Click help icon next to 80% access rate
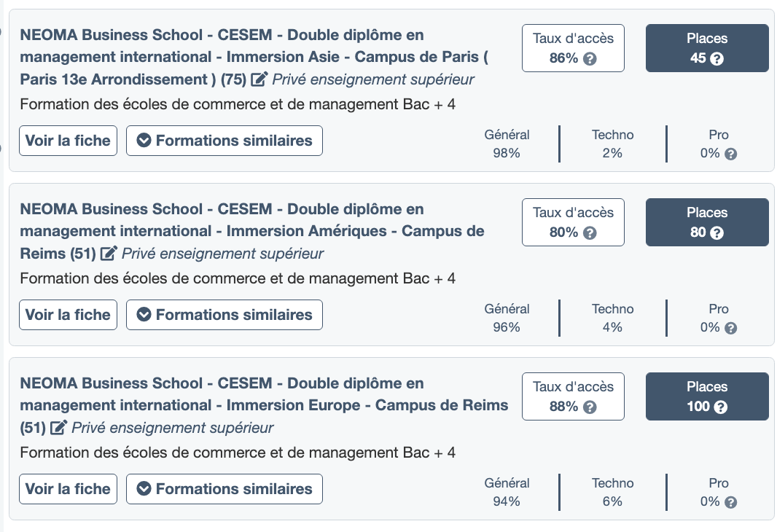Screen dimensions: 777x532 [x=590, y=233]
